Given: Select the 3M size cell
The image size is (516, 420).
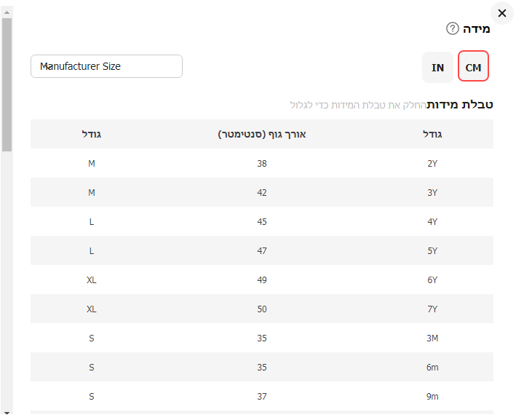Looking at the screenshot, I should 432,338.
